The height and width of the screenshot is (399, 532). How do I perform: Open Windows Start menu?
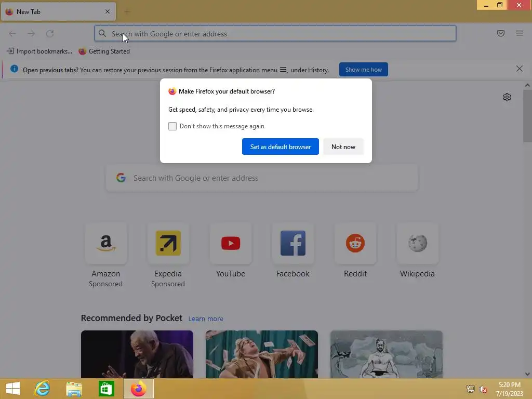click(x=13, y=389)
